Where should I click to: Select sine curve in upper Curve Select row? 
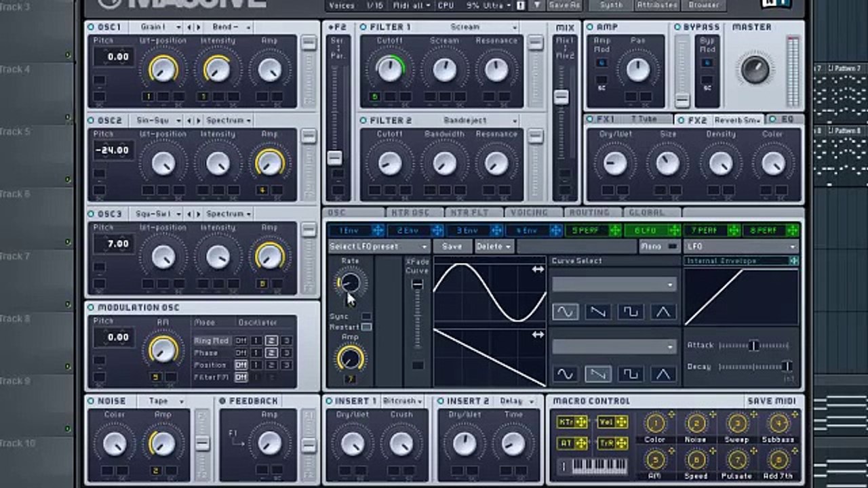[565, 312]
